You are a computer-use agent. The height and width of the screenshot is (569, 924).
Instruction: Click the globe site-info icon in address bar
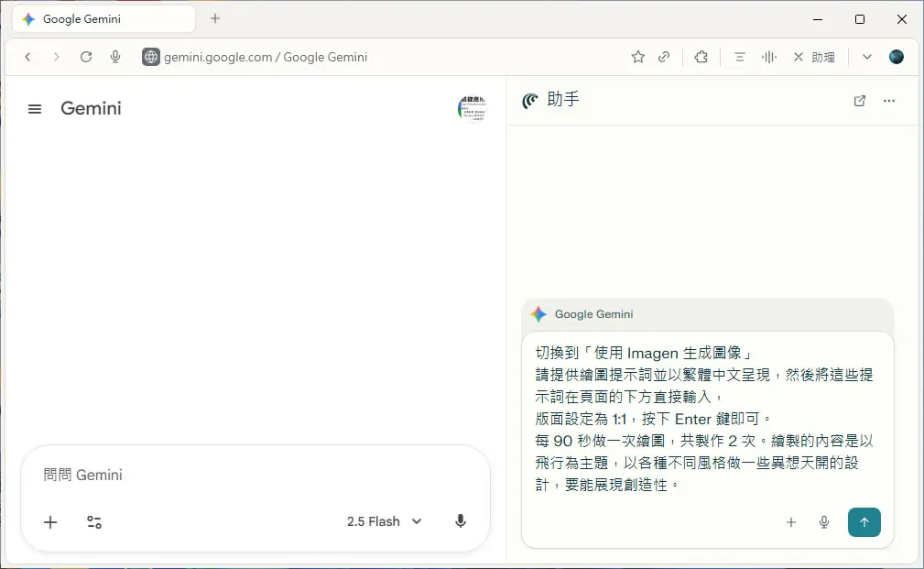(x=151, y=57)
